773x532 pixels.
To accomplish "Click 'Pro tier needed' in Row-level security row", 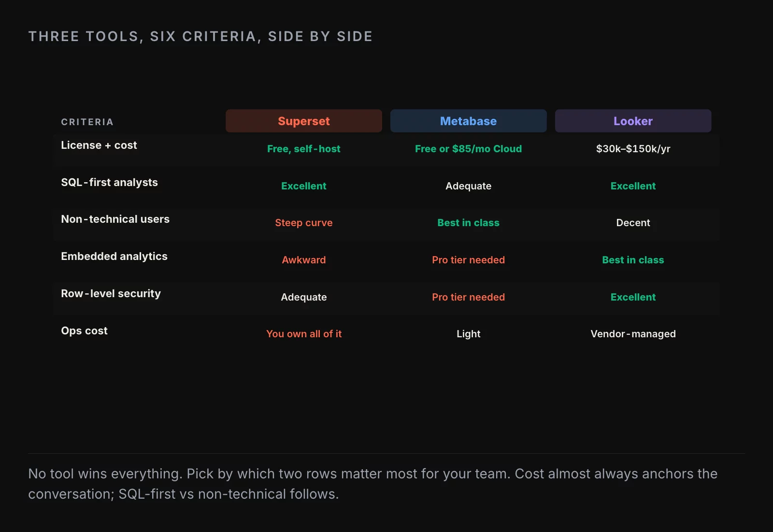I will pyautogui.click(x=468, y=297).
